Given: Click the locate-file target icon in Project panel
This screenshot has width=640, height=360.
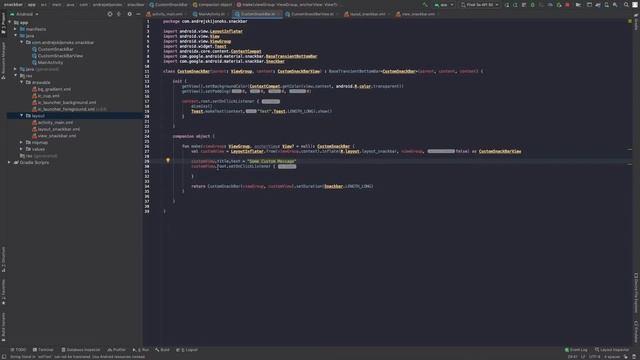Looking at the screenshot, I should (110, 14).
